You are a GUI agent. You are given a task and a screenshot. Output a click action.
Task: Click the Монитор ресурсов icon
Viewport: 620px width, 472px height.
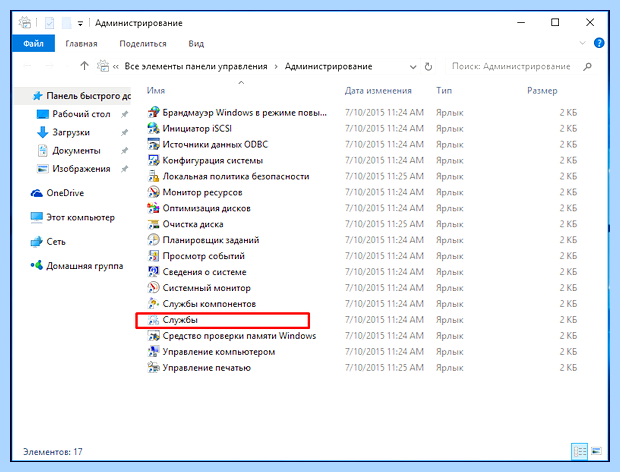point(153,192)
